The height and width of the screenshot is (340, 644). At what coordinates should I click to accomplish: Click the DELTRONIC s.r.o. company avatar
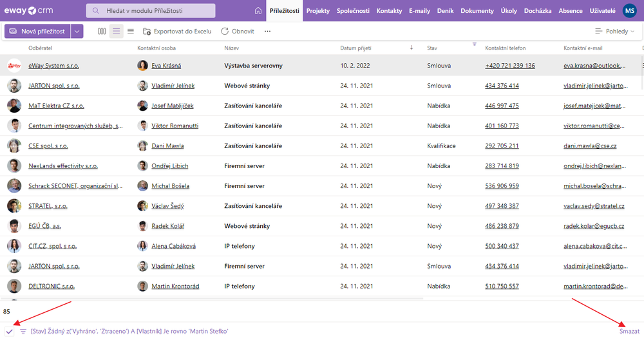tap(14, 286)
